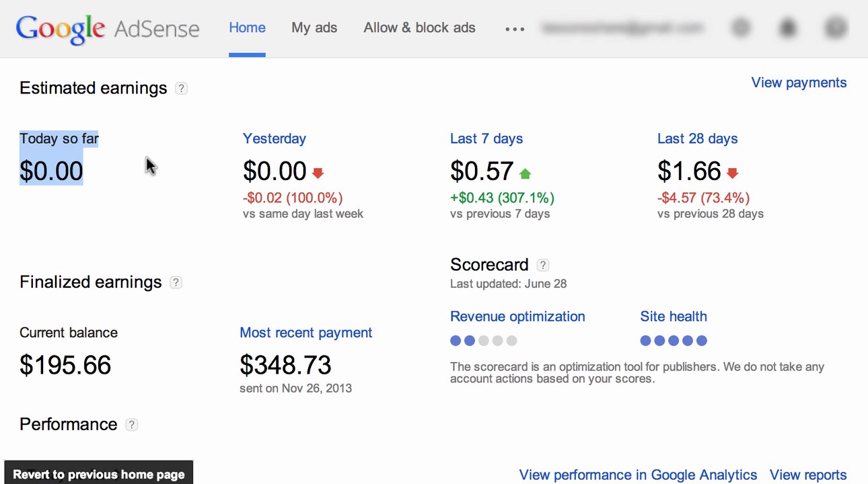
Task: Click the Google AdSense logo
Action: click(108, 29)
